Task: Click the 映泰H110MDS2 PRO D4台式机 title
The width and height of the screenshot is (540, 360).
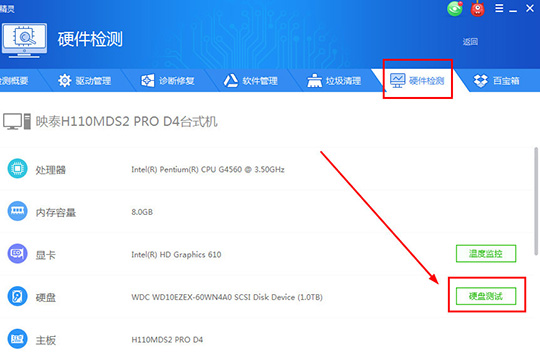Action: pyautogui.click(x=126, y=121)
